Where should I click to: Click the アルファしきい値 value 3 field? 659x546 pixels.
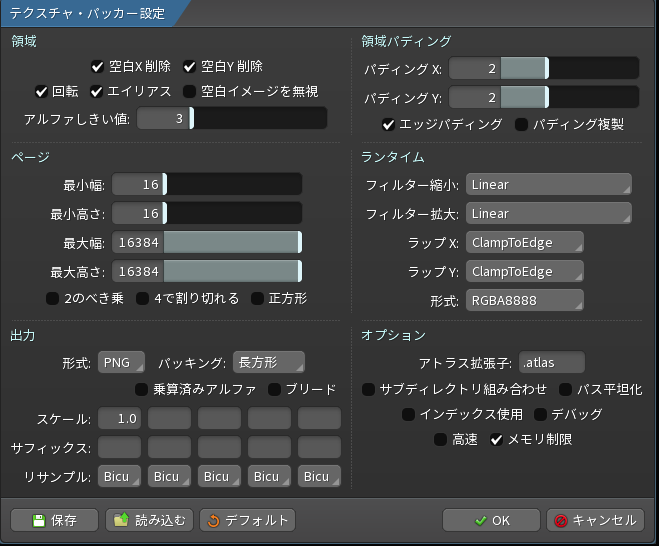(x=163, y=118)
